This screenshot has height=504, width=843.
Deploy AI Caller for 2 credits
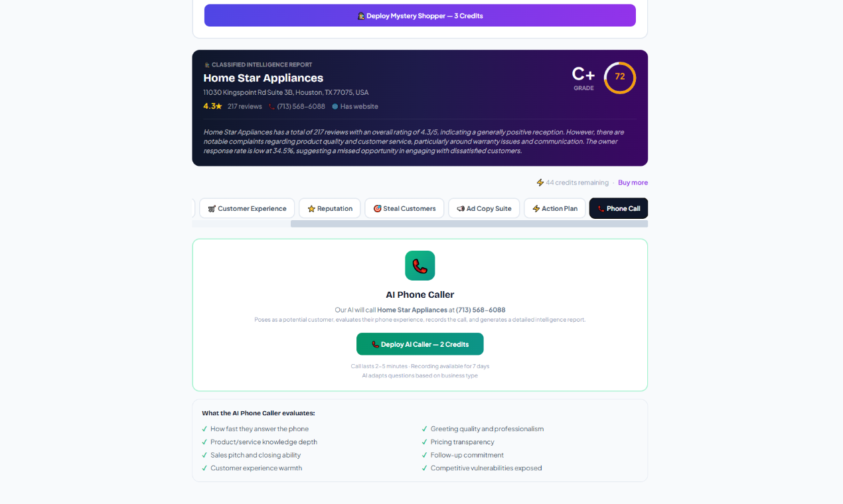click(420, 344)
